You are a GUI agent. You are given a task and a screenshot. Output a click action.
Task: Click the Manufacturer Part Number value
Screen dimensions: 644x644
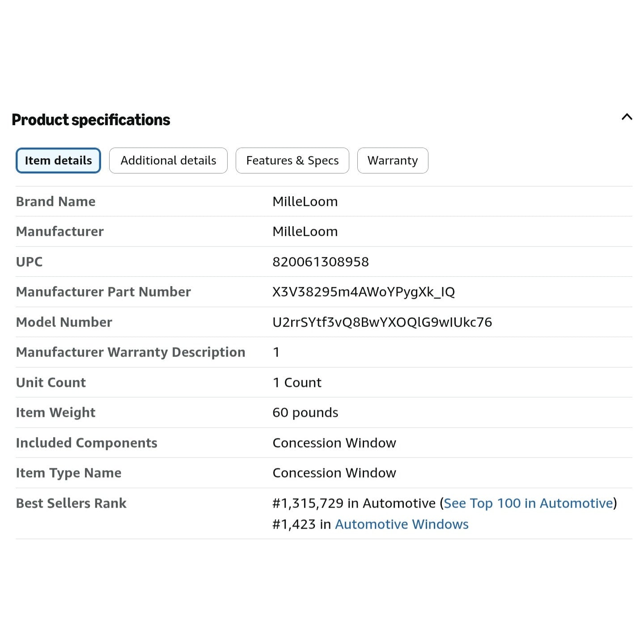pyautogui.click(x=364, y=292)
